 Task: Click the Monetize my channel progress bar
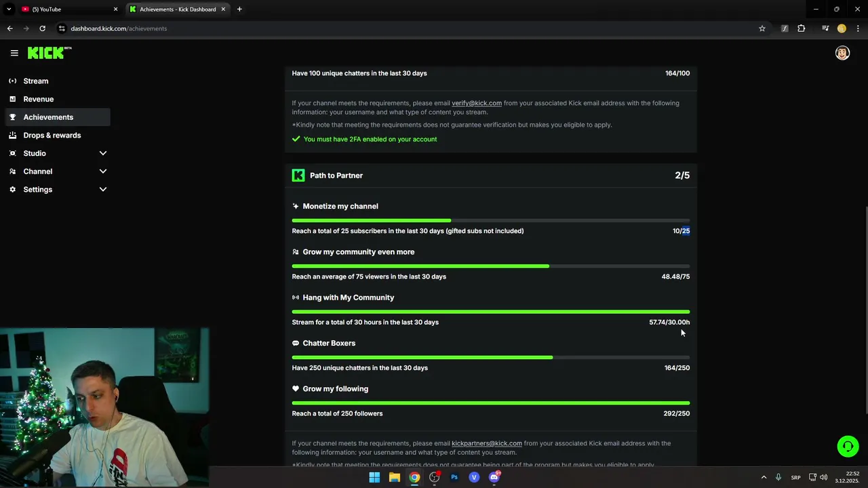coord(491,220)
